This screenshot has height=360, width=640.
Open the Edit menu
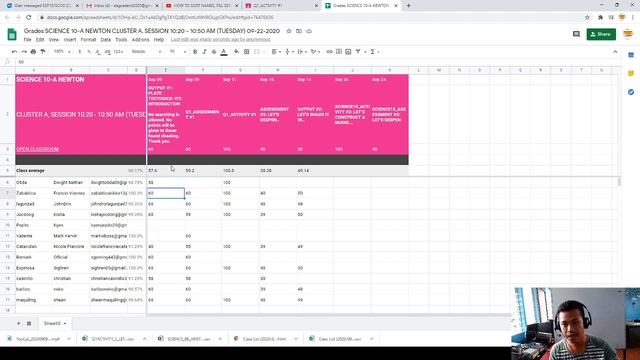[40, 40]
